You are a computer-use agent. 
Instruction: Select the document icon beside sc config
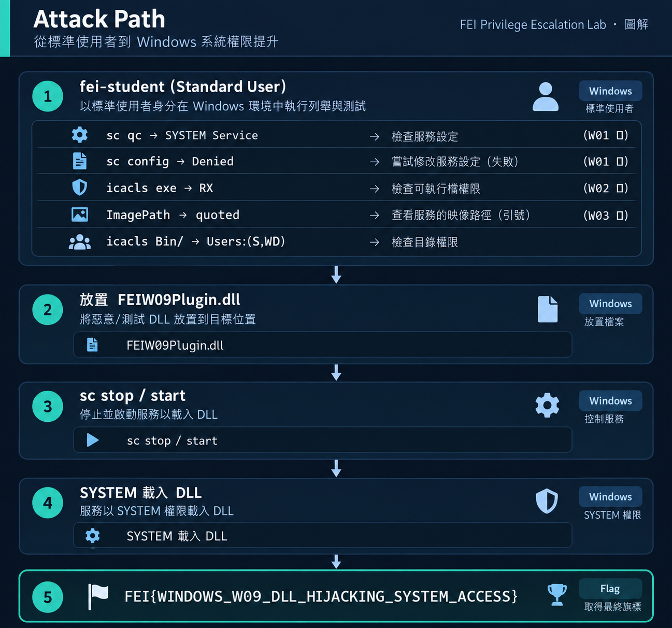80,161
